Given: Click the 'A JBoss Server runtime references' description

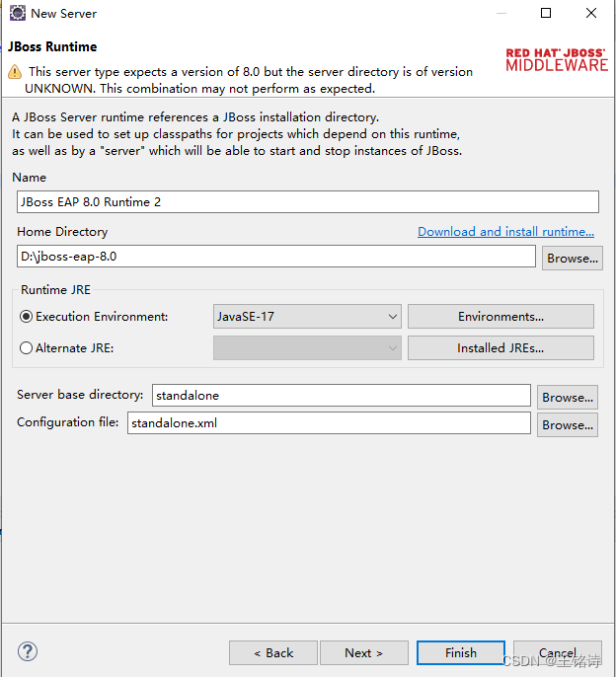Looking at the screenshot, I should 237,134.
